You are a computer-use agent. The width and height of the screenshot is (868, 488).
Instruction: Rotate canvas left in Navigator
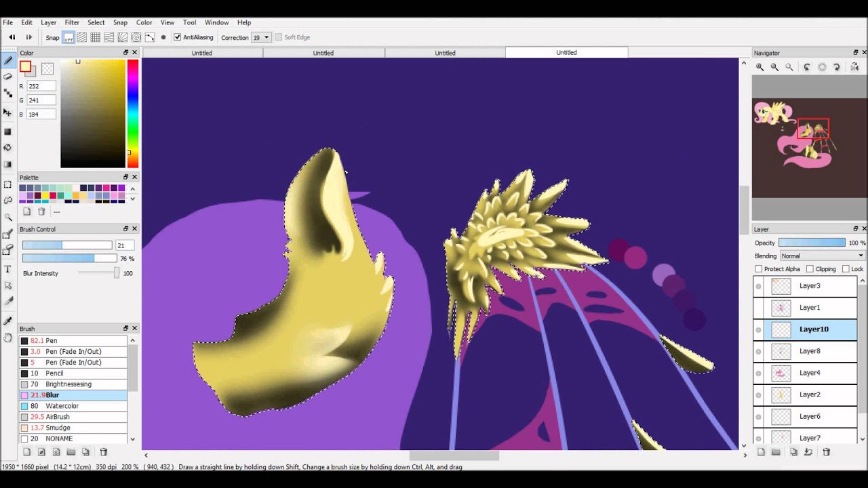coord(807,67)
